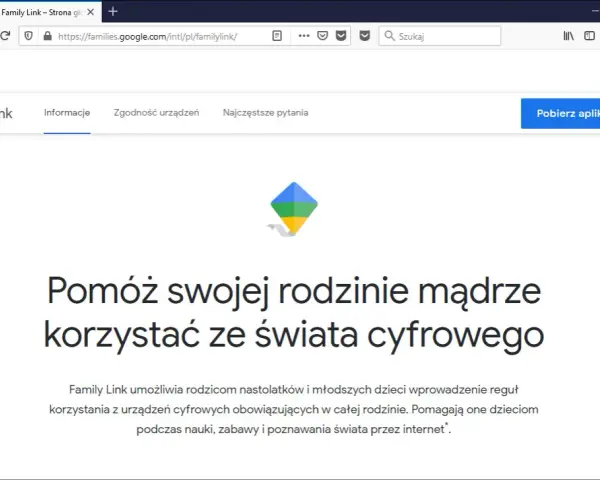This screenshot has height=480, width=600.
Task: Show the sidebars icon
Action: (x=589, y=36)
